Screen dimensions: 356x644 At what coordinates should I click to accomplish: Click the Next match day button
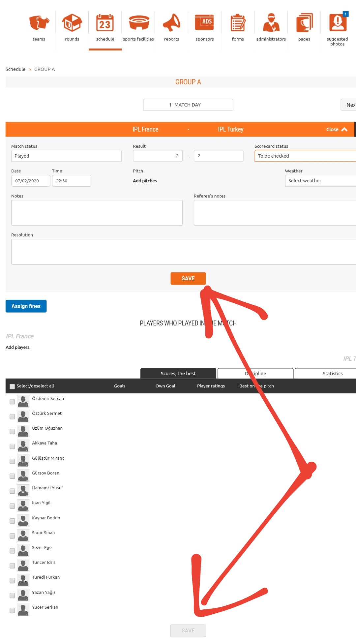(x=348, y=105)
